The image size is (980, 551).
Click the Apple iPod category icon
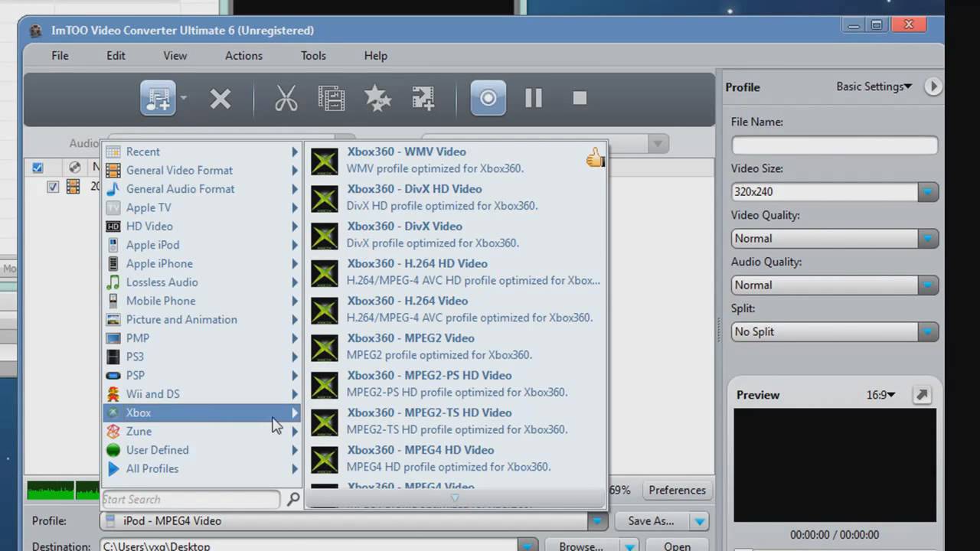pyautogui.click(x=113, y=245)
